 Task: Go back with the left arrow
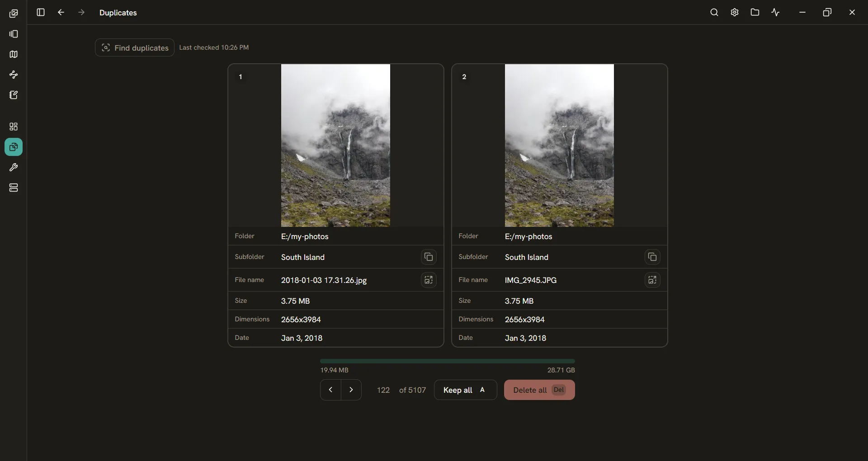61,12
